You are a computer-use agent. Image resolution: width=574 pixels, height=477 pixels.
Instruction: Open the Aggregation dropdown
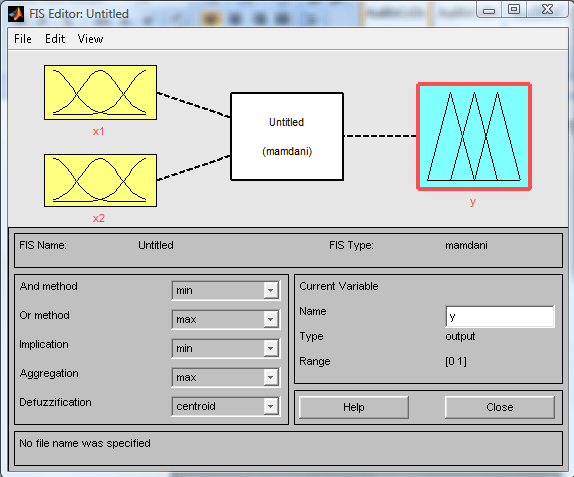[x=226, y=377]
